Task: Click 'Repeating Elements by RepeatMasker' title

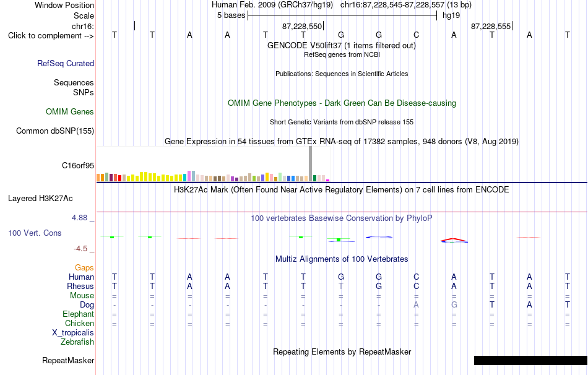Action: 342,352
